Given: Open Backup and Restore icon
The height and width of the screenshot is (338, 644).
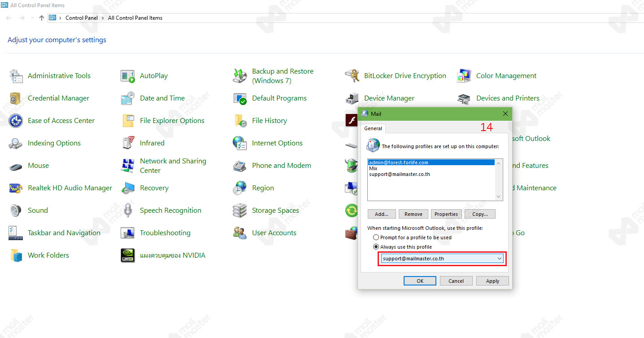Looking at the screenshot, I should [240, 76].
